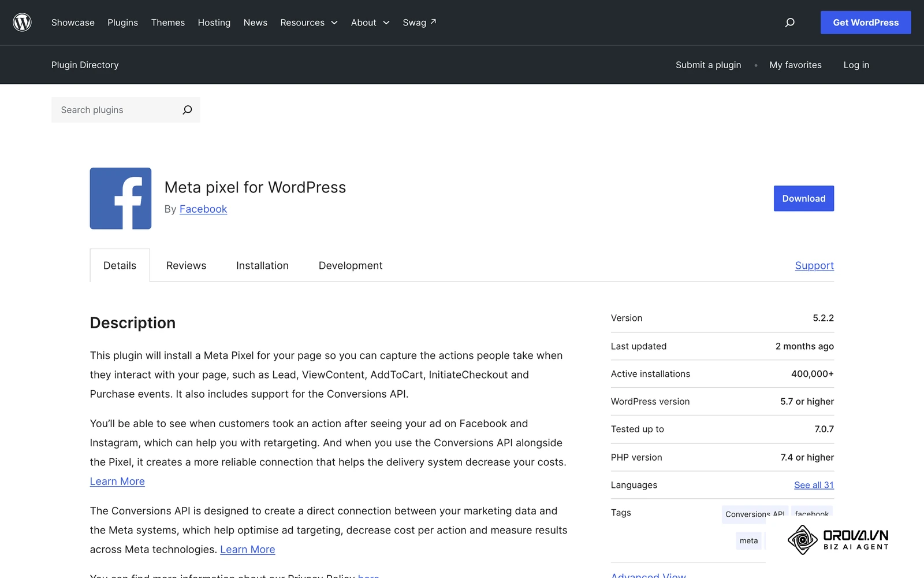Click the '2 months ago' last updated value
Screen dimensions: 924x578
[804, 346]
